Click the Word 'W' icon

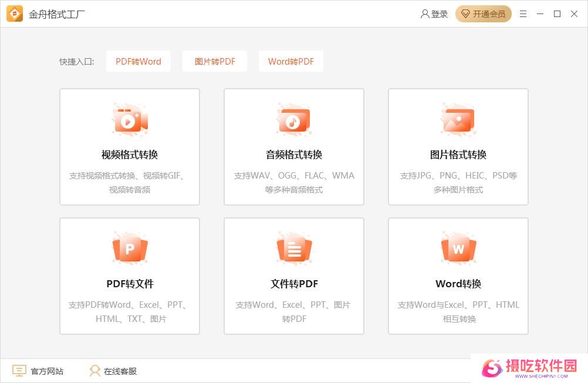458,248
